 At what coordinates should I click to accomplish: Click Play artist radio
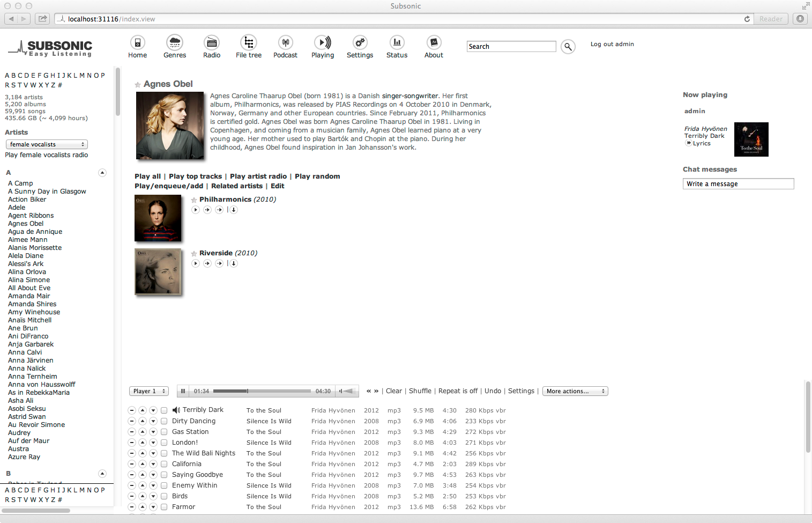point(258,176)
